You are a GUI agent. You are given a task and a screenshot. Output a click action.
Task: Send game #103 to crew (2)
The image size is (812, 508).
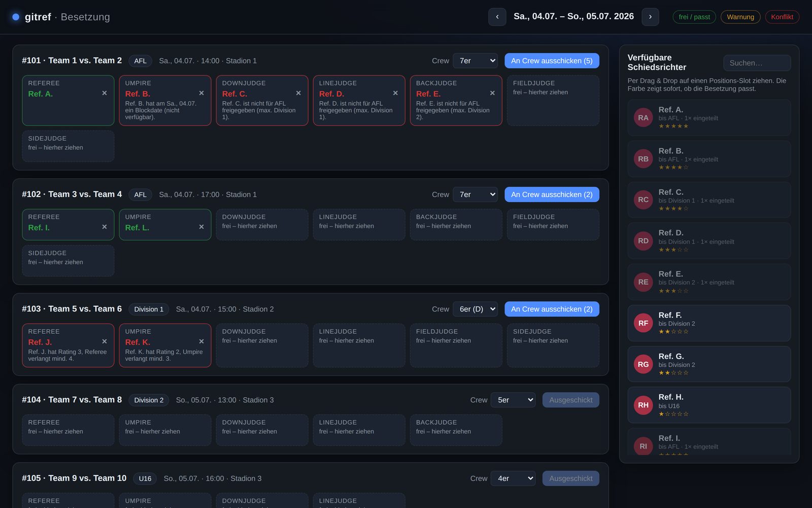(552, 309)
